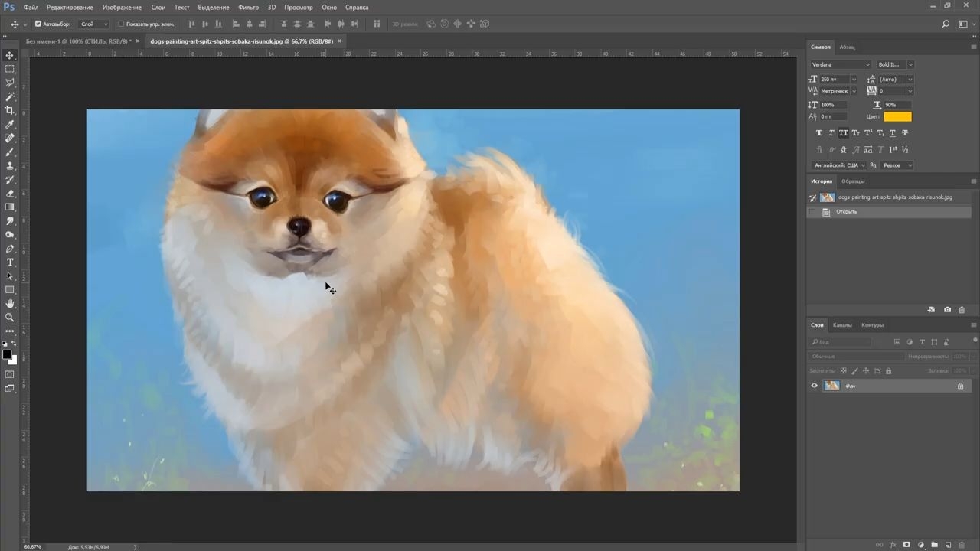Create new snapshot with camera icon
Viewport: 980px width, 551px height.
pyautogui.click(x=947, y=310)
